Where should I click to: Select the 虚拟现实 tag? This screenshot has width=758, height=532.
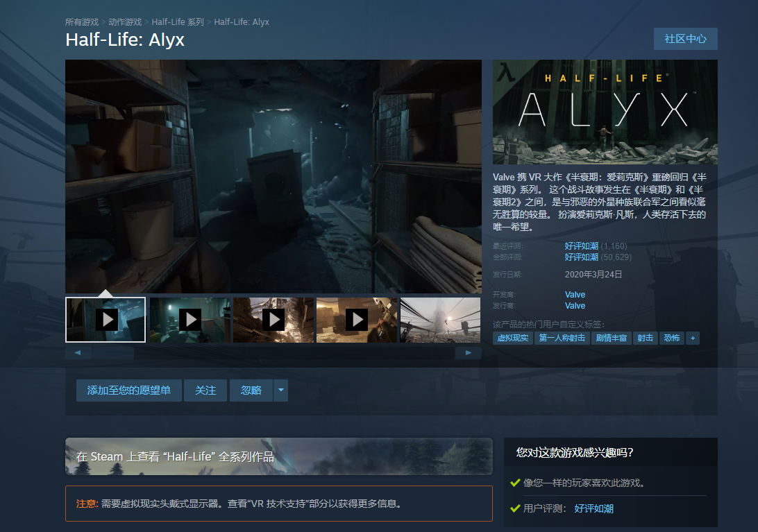point(513,338)
